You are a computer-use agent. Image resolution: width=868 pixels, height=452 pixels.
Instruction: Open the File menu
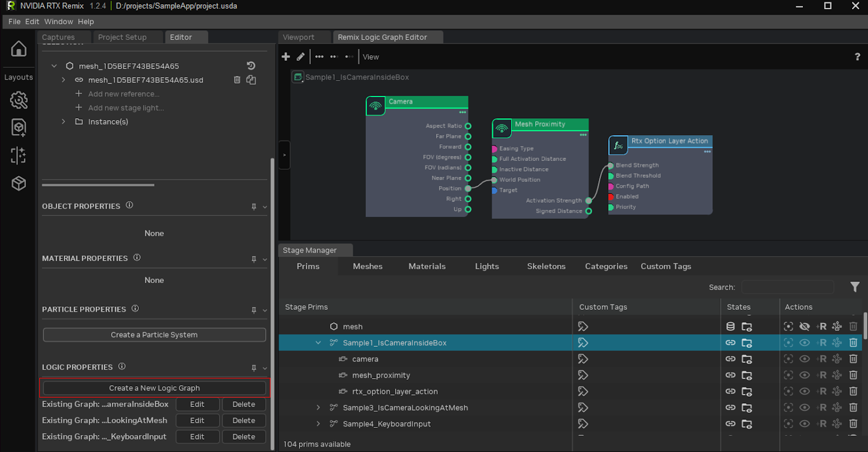click(14, 22)
